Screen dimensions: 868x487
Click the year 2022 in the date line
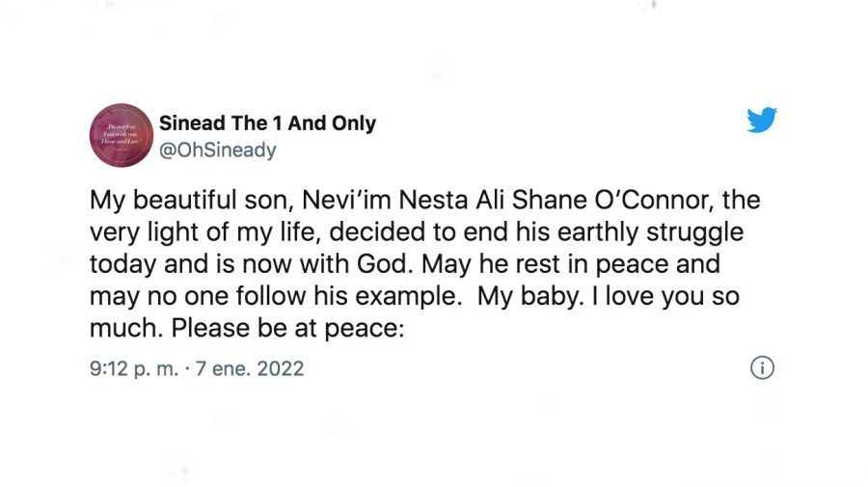(280, 368)
